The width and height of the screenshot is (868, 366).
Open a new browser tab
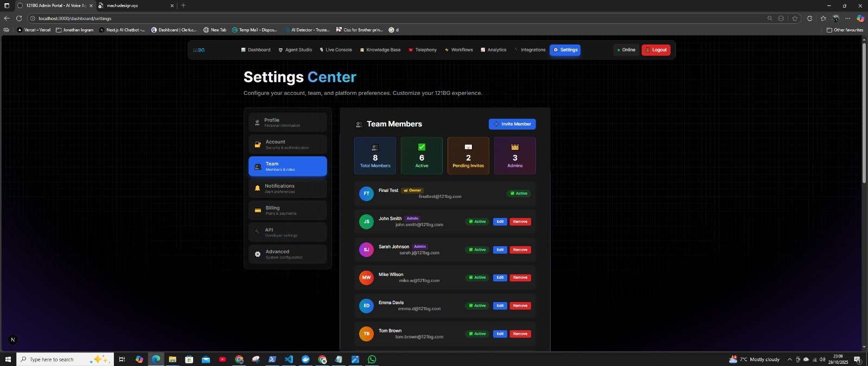[x=183, y=5]
